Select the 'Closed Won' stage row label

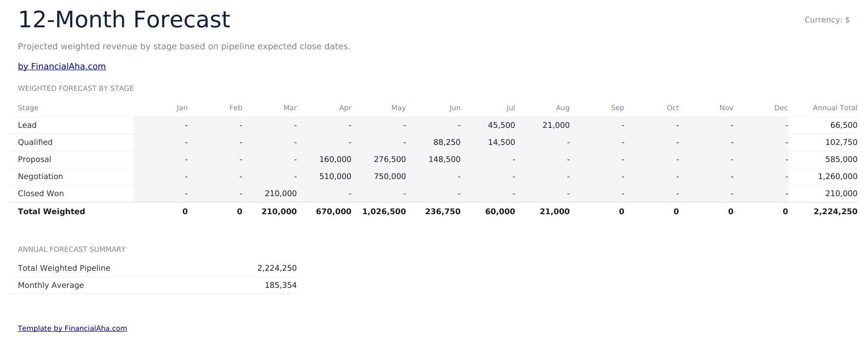41,194
